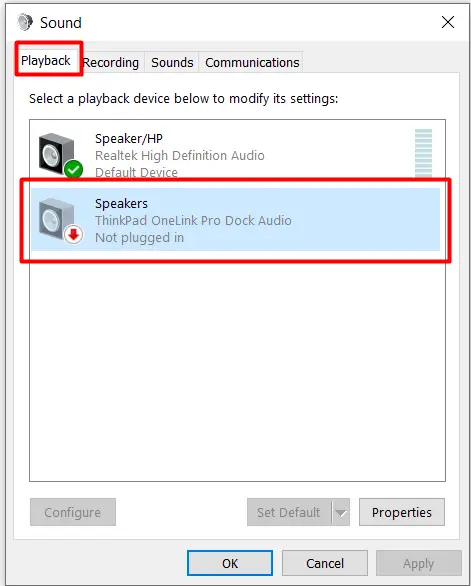Switch to the Recording tab
Image resolution: width=471 pixels, height=586 pixels.
111,62
